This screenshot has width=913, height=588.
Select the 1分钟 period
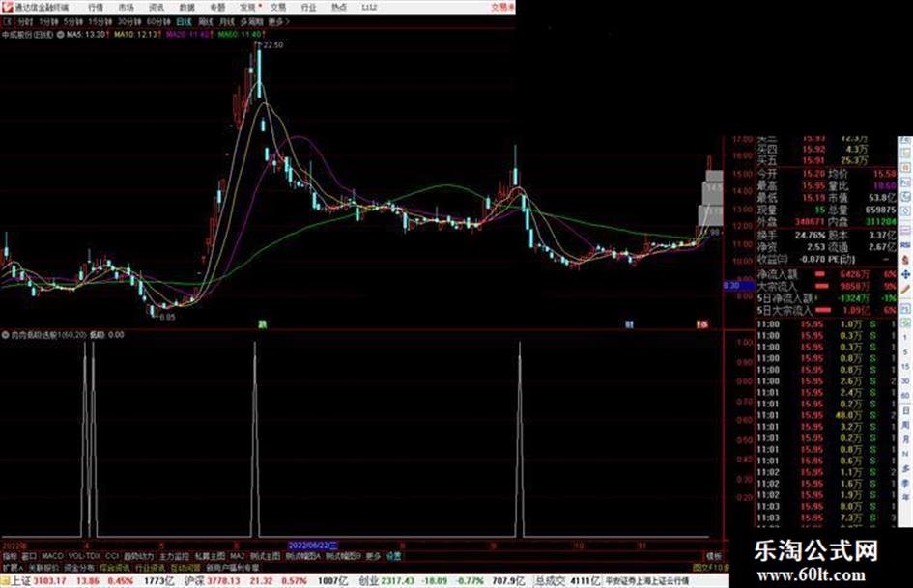(x=48, y=21)
